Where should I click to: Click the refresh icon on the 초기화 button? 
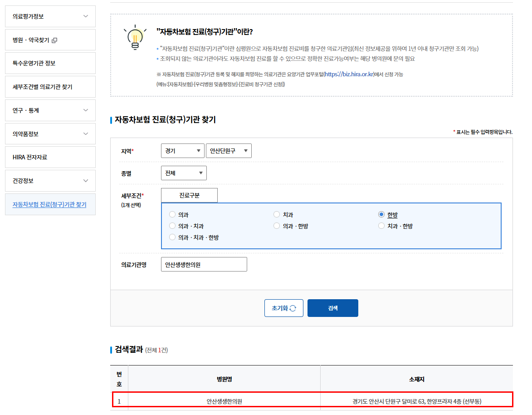pyautogui.click(x=293, y=308)
